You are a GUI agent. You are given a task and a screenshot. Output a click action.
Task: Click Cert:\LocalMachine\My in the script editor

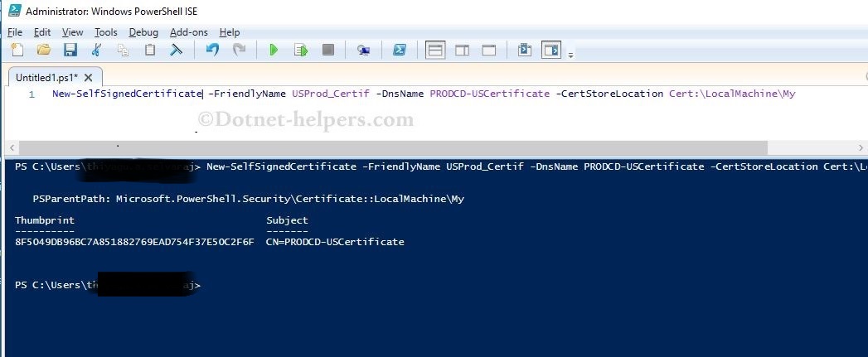point(732,94)
